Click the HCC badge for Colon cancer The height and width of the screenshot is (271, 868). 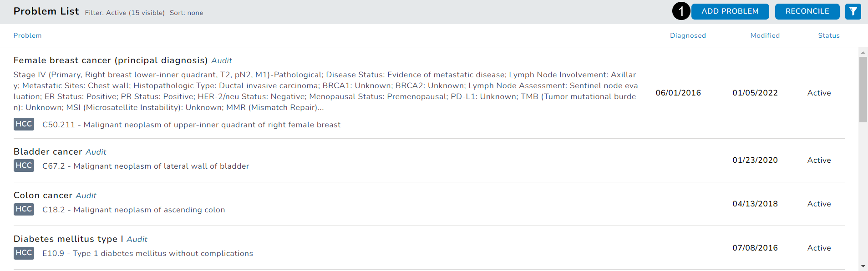(x=24, y=209)
